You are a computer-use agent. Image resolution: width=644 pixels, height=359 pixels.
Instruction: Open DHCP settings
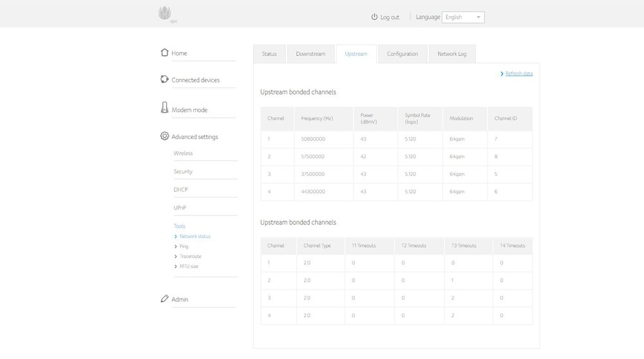(x=181, y=190)
